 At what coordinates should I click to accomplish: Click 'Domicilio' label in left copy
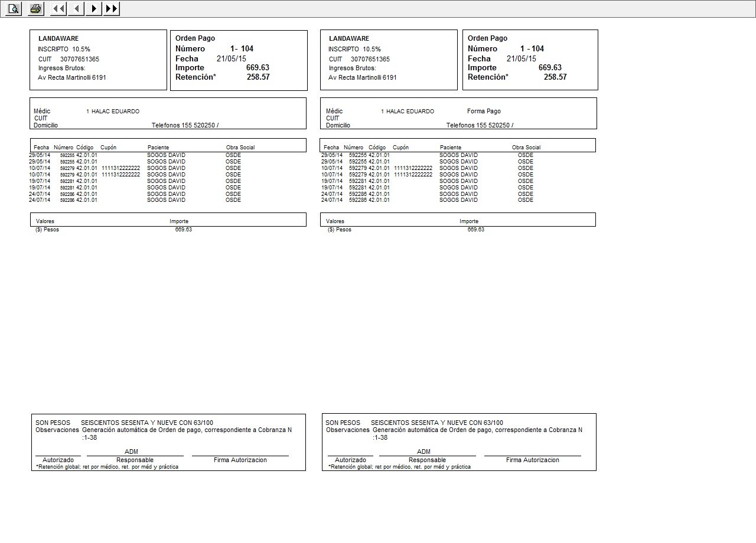45,125
